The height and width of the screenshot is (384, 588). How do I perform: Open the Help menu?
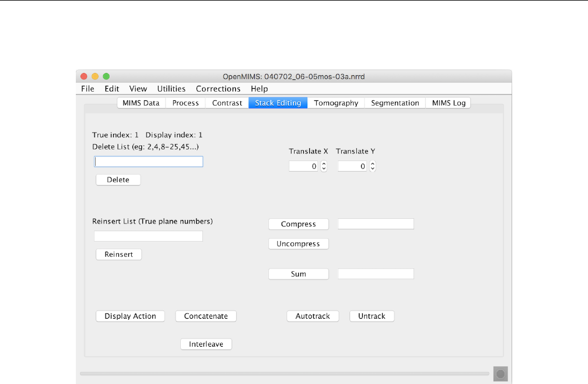click(259, 89)
